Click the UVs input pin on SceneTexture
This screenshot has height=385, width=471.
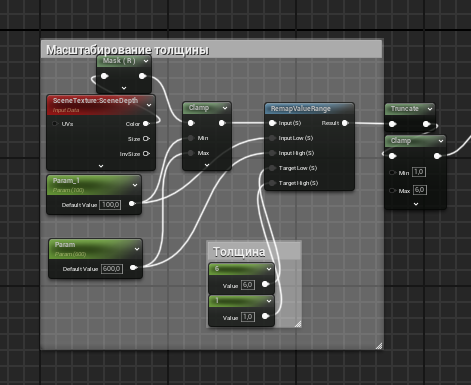pos(55,124)
